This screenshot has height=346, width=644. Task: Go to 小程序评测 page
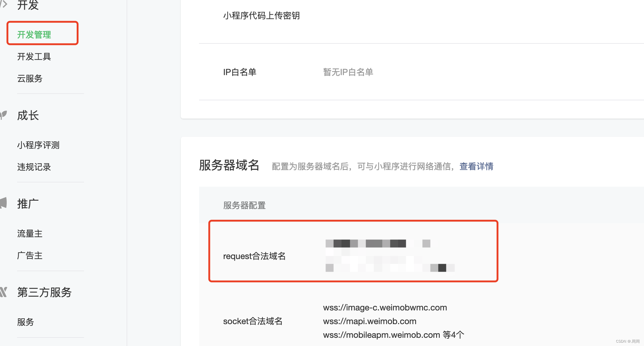tap(38, 145)
